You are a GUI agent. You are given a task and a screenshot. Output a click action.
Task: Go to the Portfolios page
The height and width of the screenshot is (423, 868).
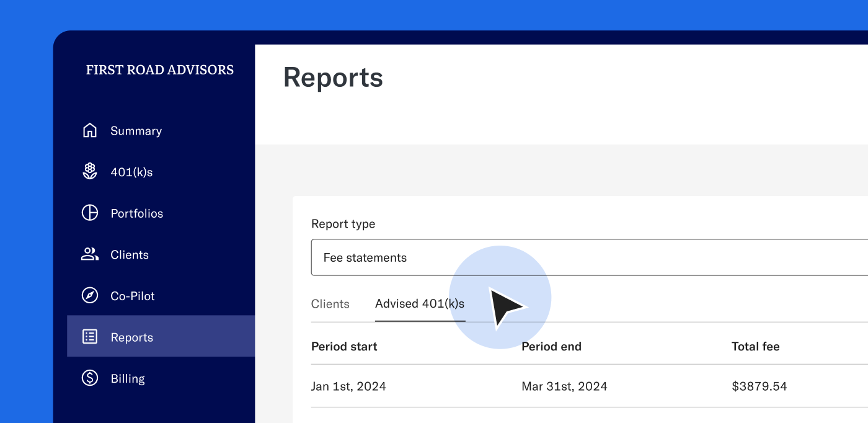point(137,213)
